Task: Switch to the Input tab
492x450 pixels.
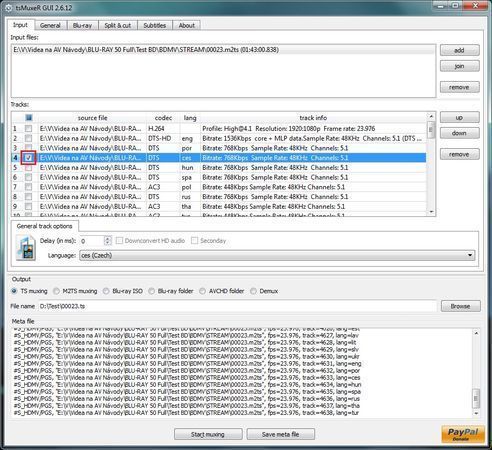Action: (x=20, y=25)
